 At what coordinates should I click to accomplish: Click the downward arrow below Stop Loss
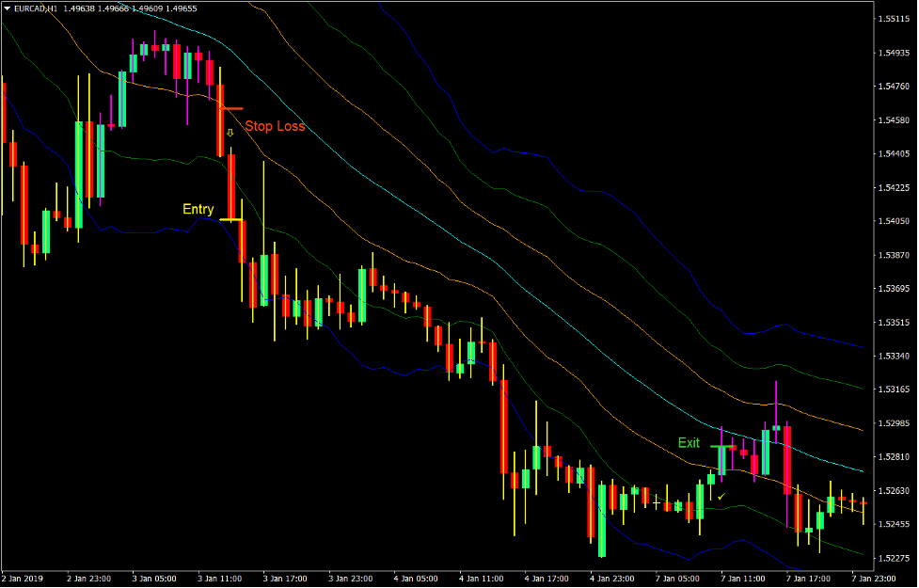tap(229, 133)
